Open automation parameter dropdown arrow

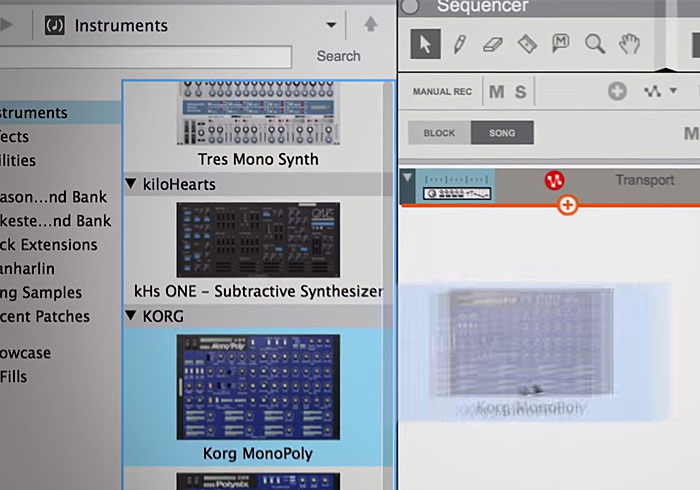coord(673,91)
